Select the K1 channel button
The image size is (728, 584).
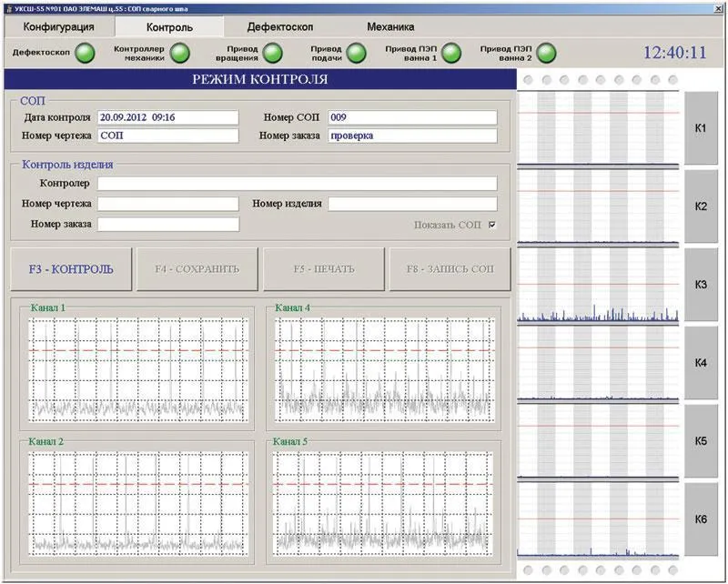(701, 129)
